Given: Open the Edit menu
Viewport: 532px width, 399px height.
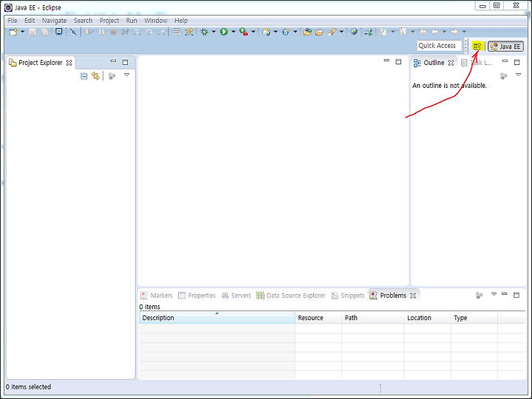Looking at the screenshot, I should tap(30, 21).
